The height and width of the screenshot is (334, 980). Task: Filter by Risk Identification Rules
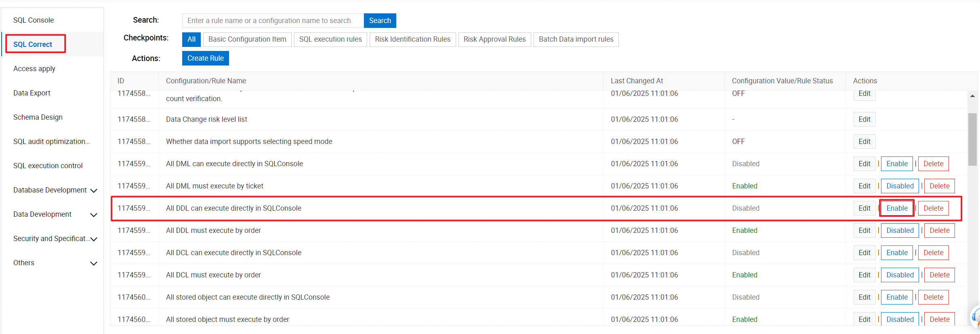click(x=412, y=39)
